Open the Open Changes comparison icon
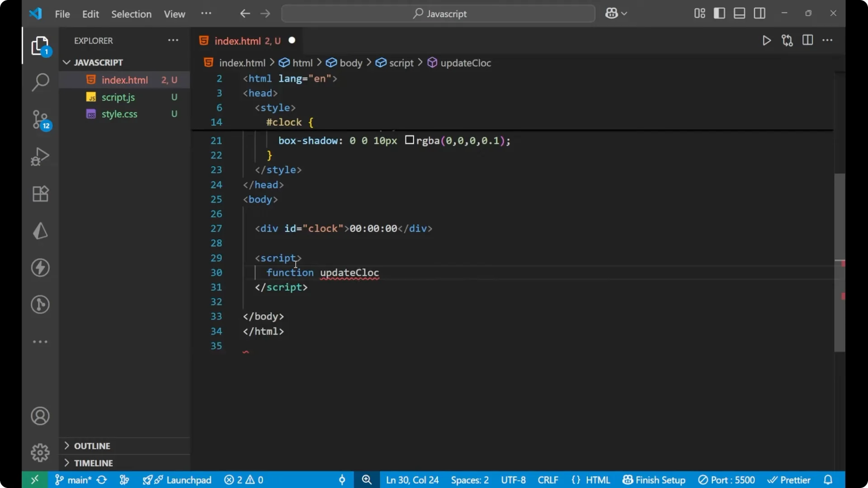The image size is (868, 488). click(787, 40)
